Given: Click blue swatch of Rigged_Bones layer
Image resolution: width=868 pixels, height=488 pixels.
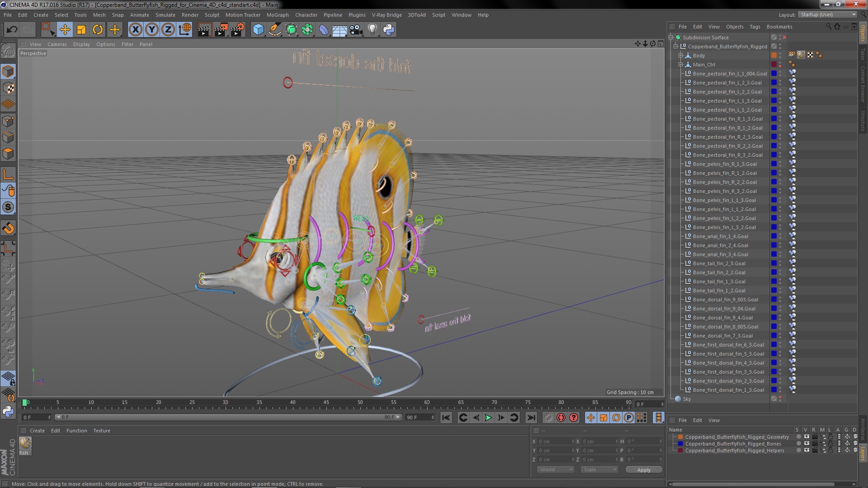Looking at the screenshot, I should click(x=680, y=444).
